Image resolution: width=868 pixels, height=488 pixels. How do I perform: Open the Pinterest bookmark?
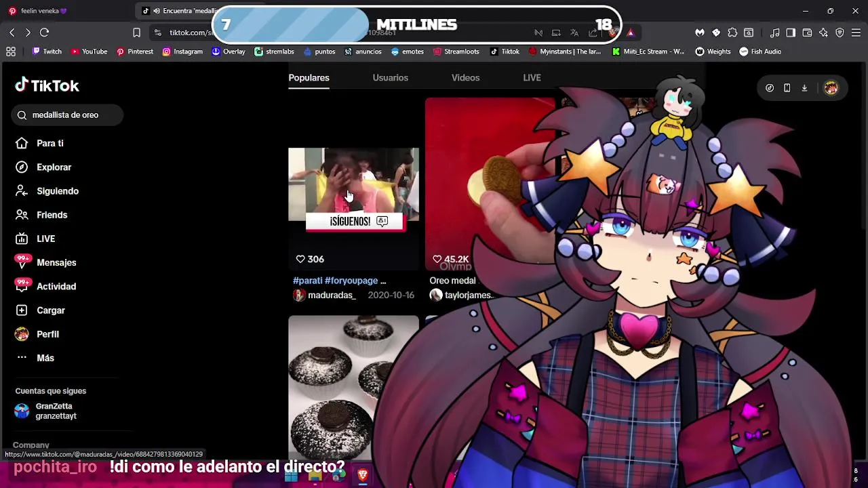pos(134,52)
